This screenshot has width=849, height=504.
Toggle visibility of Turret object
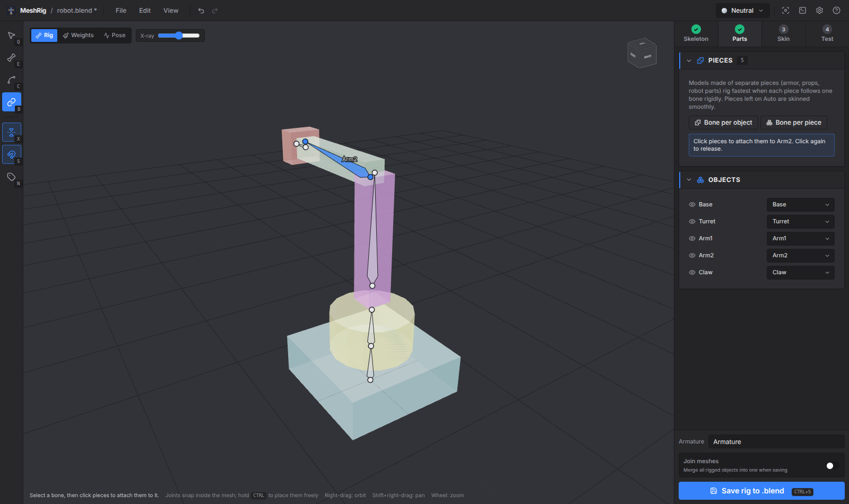[x=692, y=222]
